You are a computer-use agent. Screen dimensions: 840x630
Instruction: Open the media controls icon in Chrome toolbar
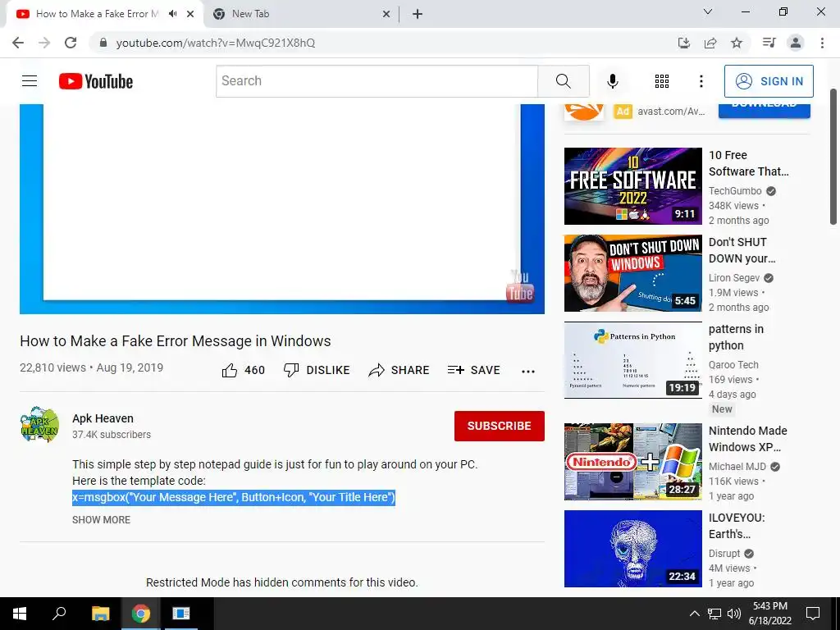[769, 43]
